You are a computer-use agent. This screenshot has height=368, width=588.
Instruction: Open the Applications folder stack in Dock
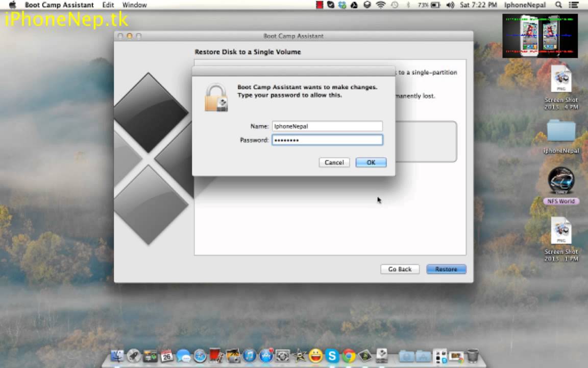423,356
